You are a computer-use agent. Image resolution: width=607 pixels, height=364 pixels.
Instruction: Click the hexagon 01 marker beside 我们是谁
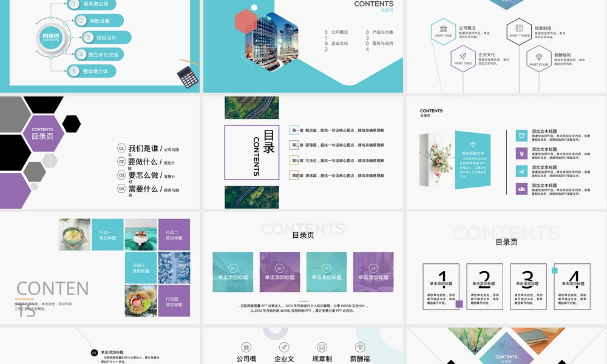click(x=121, y=148)
